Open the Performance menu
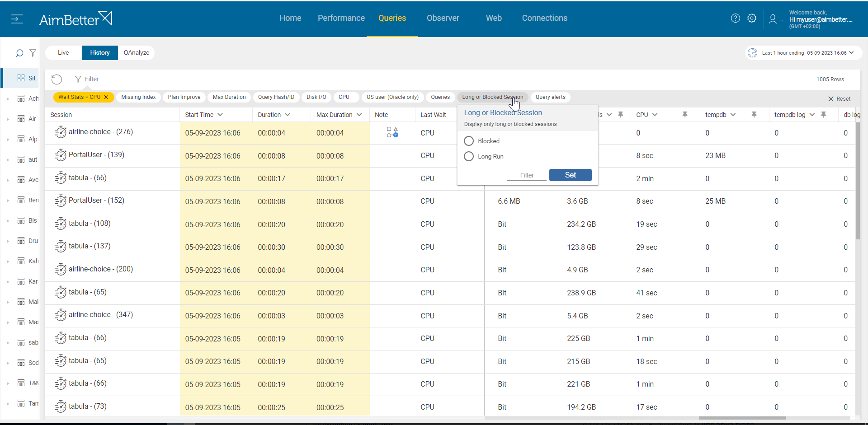The width and height of the screenshot is (868, 425). [x=341, y=18]
